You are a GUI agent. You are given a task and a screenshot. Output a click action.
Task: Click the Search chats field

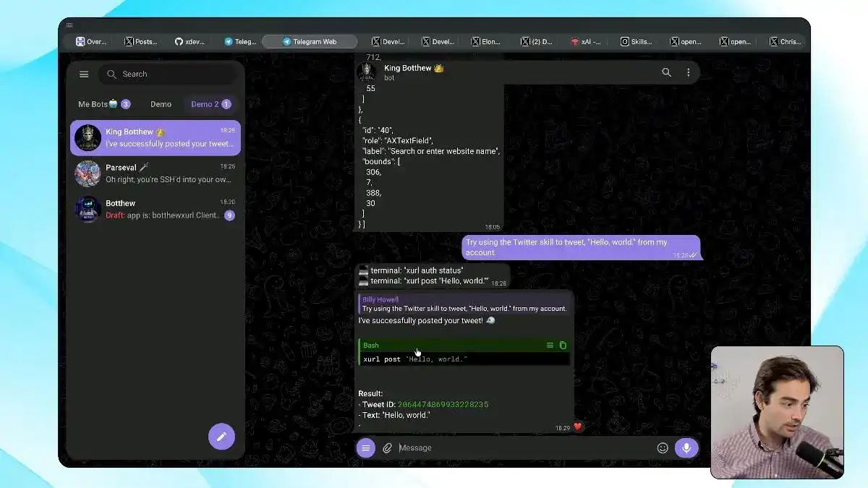click(169, 74)
